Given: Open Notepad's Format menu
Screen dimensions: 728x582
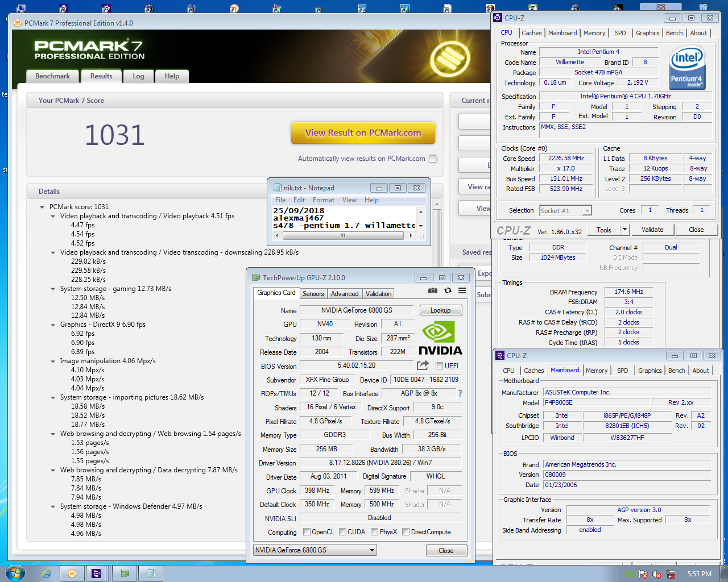Looking at the screenshot, I should click(x=324, y=200).
